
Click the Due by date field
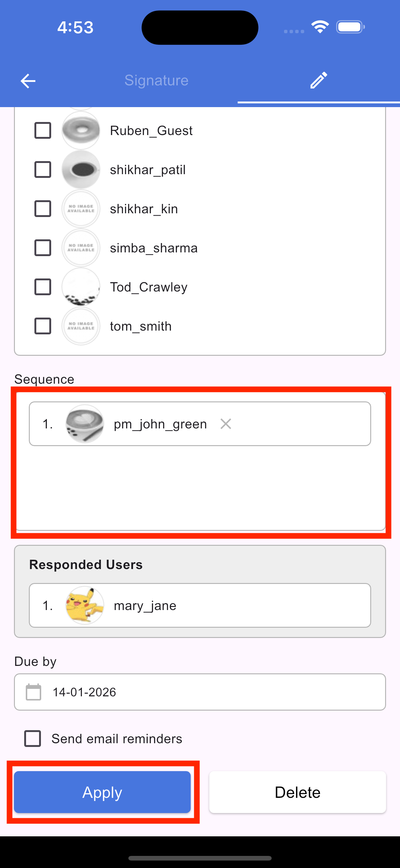[x=216, y=692]
